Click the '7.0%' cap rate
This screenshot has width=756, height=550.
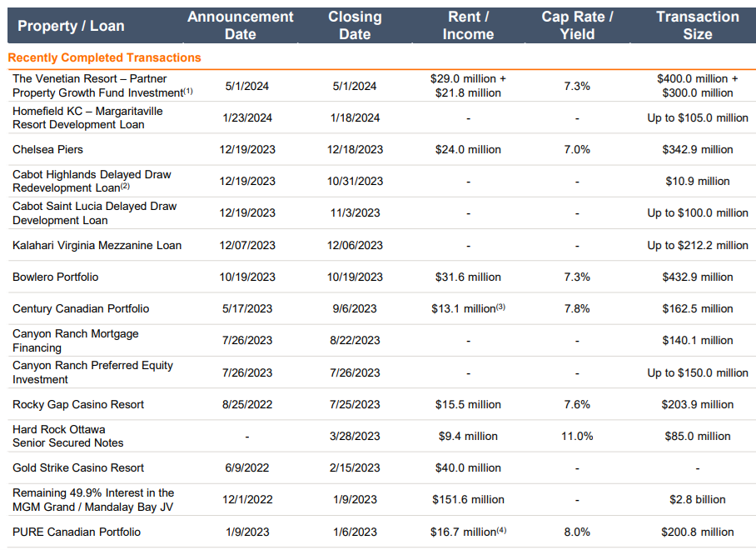[577, 149]
